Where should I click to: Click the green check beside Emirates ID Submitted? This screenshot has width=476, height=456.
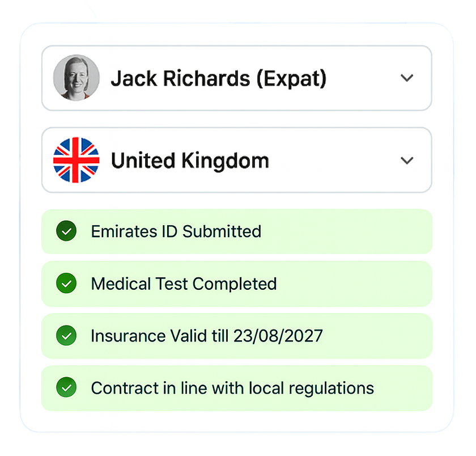[66, 231]
